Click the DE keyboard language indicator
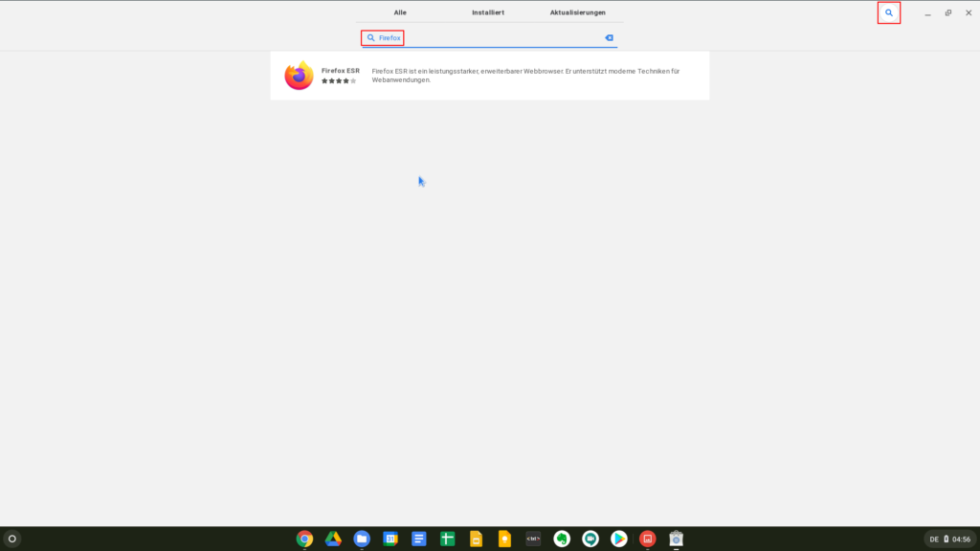Viewport: 980px width, 551px height. coord(934,540)
